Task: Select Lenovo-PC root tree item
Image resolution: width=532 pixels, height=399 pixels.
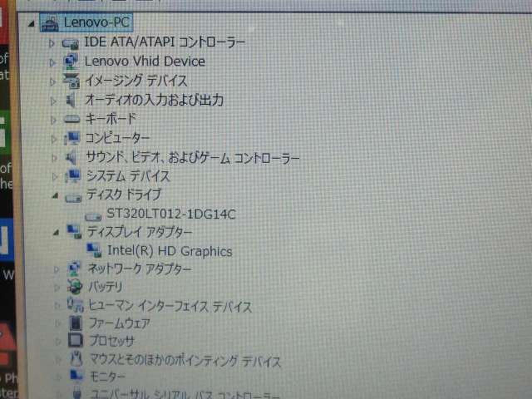Action: click(96, 22)
